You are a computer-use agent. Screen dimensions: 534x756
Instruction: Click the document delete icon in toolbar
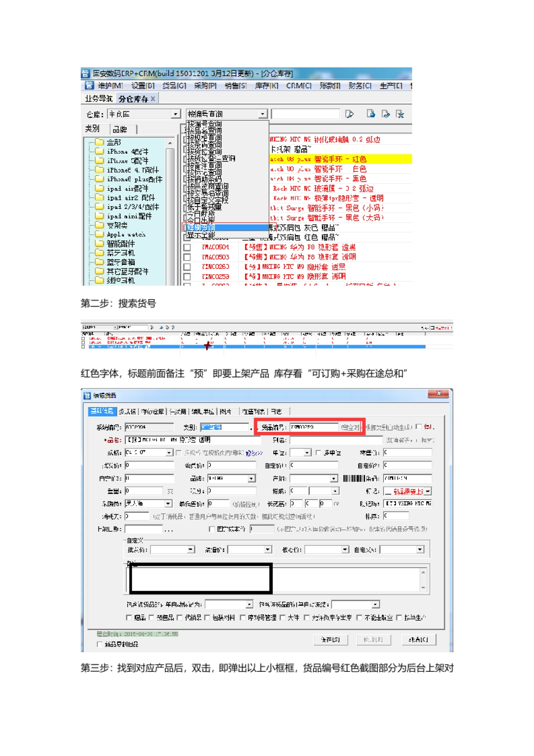(x=400, y=114)
